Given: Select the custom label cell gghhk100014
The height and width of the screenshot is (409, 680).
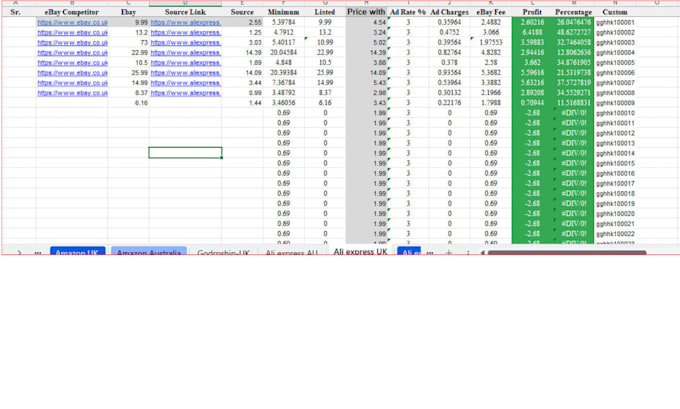Looking at the screenshot, I should [x=615, y=153].
